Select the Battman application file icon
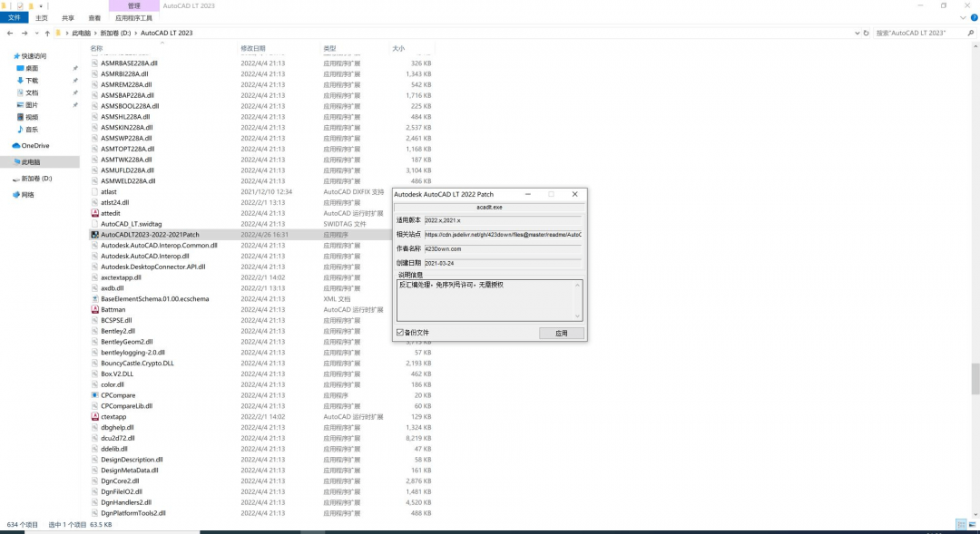The image size is (980, 534). [94, 309]
